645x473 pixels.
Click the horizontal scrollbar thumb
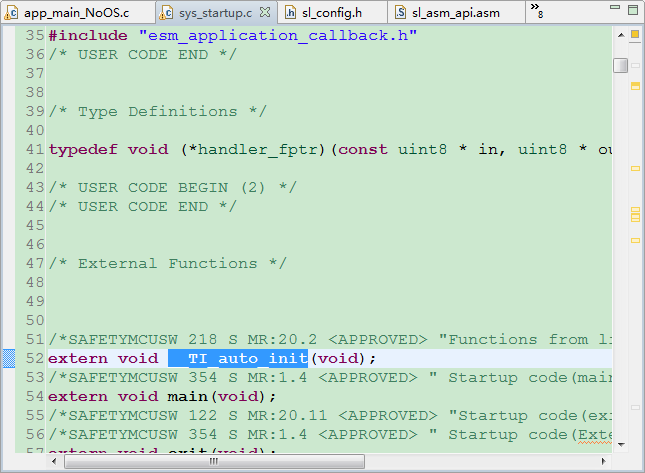coord(214,461)
